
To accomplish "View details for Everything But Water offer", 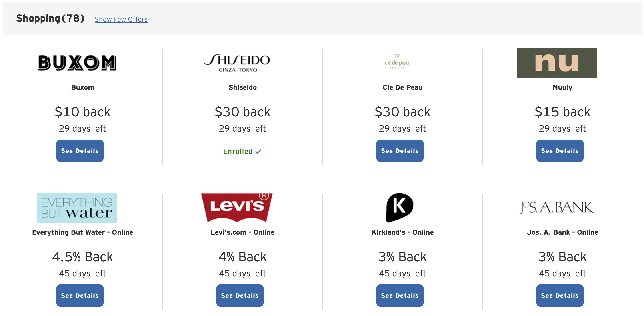I will point(80,295).
